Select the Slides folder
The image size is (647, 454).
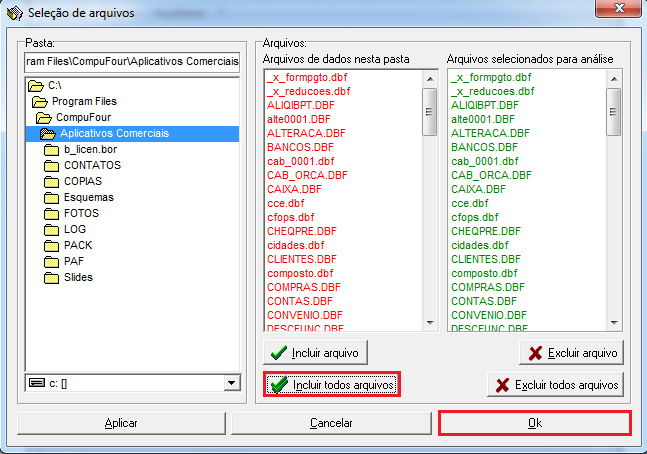(x=78, y=278)
